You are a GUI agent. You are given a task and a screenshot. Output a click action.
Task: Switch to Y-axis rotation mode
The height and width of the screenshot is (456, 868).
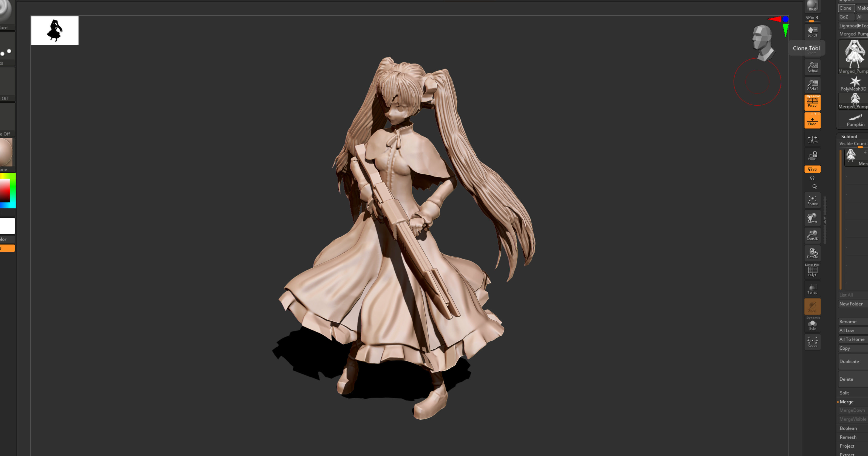point(812,178)
